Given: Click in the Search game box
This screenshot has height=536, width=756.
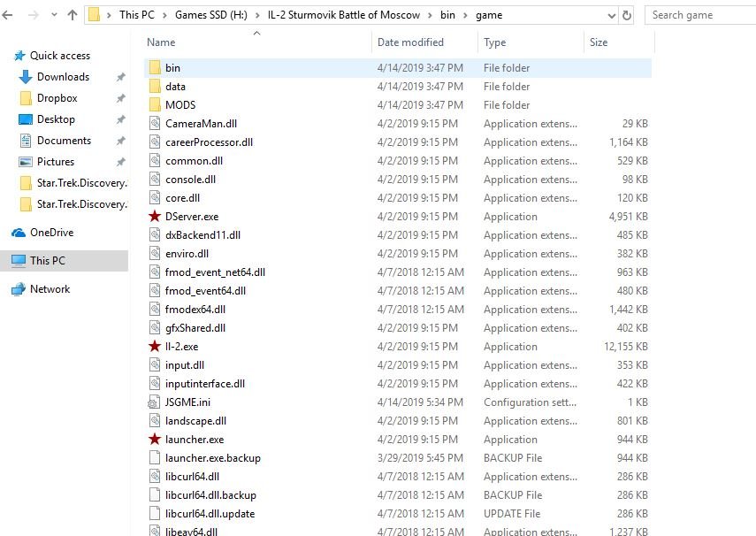Looking at the screenshot, I should tap(700, 15).
